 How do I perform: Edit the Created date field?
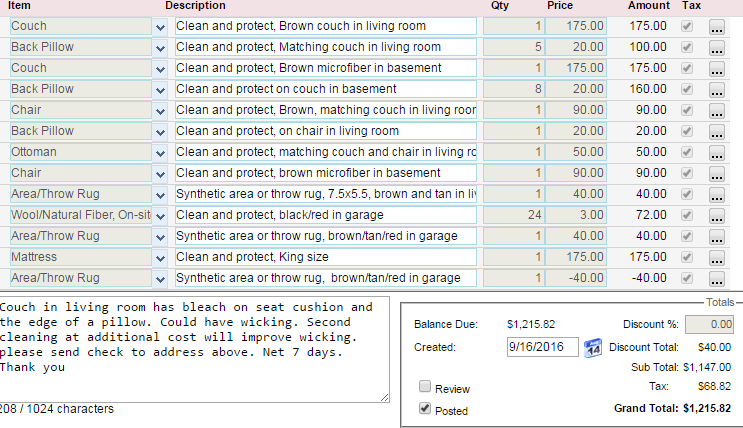coord(542,347)
